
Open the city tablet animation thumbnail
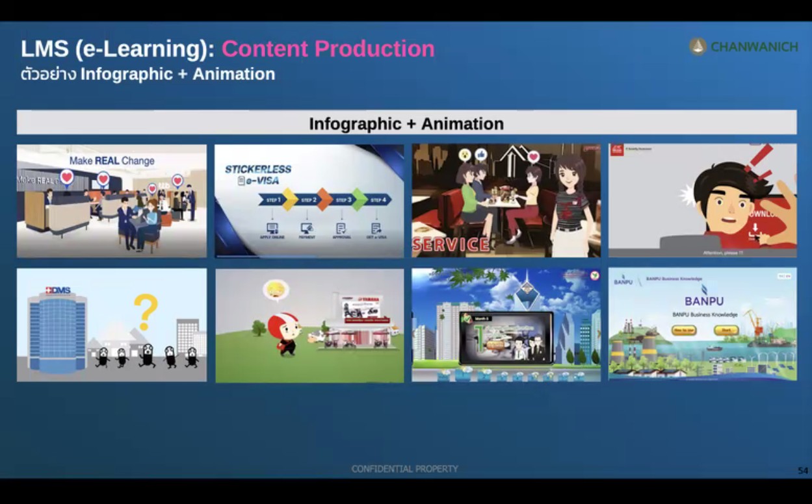coord(506,325)
